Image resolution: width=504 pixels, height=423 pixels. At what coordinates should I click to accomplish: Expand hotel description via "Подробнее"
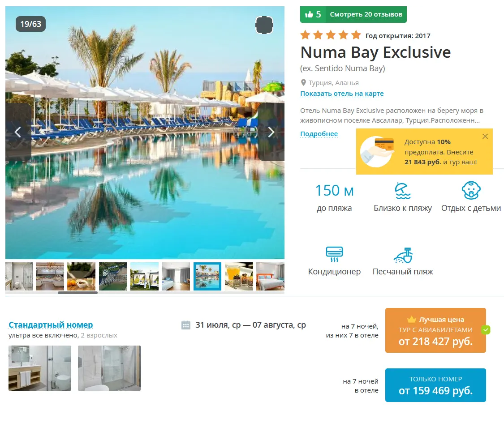tap(319, 134)
